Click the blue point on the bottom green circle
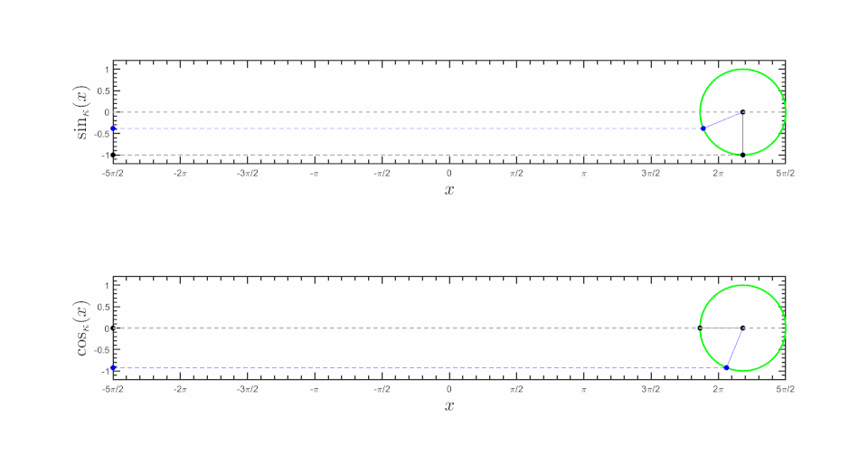 pos(727,367)
